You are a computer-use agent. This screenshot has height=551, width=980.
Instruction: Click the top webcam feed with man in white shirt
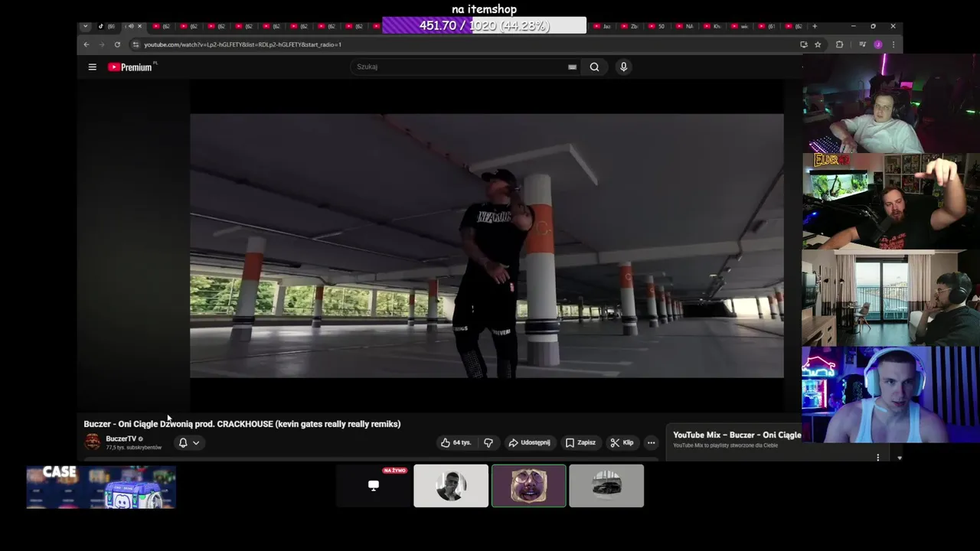tap(891, 103)
